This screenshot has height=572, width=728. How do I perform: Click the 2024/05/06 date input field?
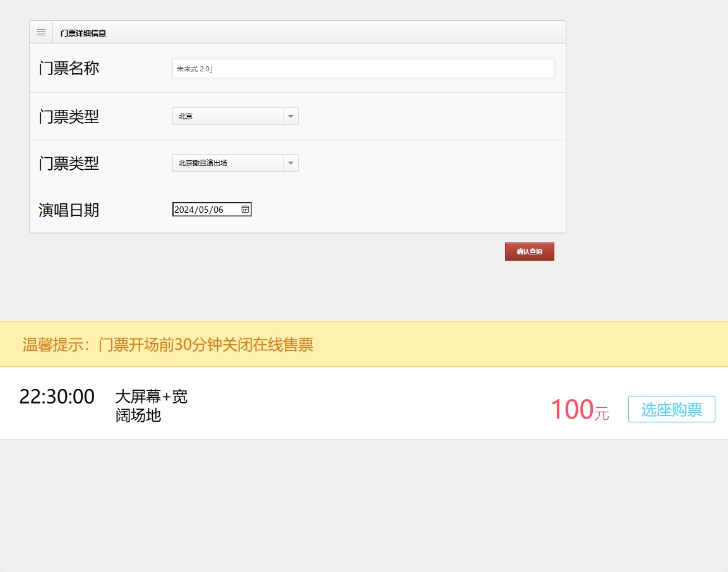(212, 210)
